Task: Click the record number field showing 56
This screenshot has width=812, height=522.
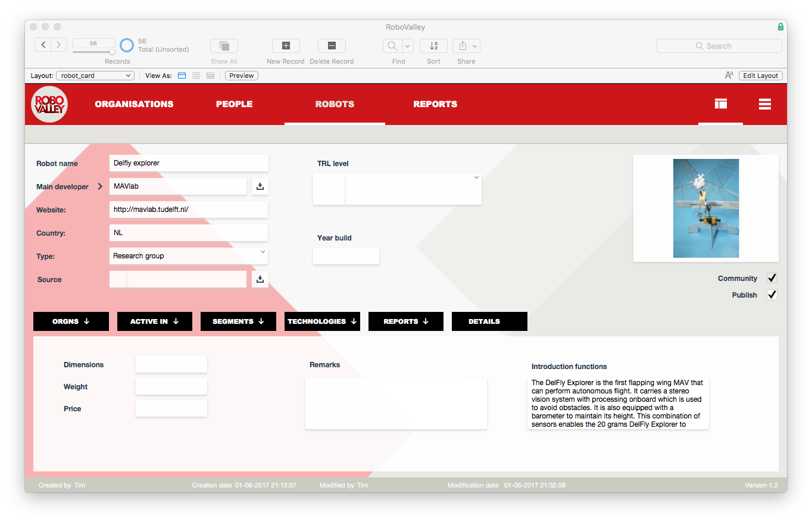Action: coord(93,43)
